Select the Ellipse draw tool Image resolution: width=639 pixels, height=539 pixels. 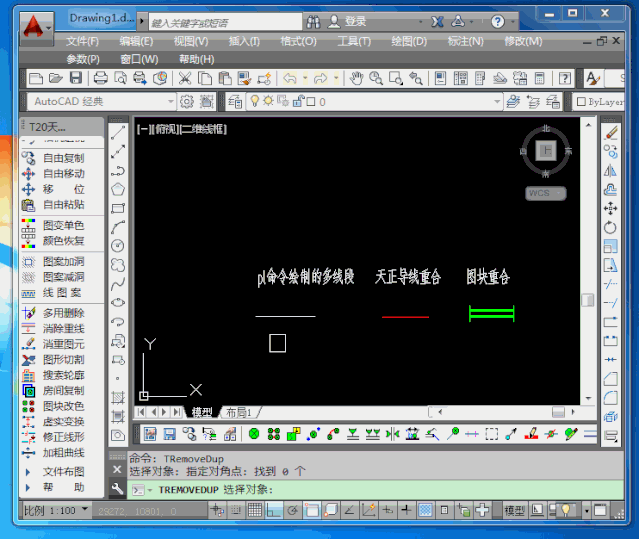(118, 303)
